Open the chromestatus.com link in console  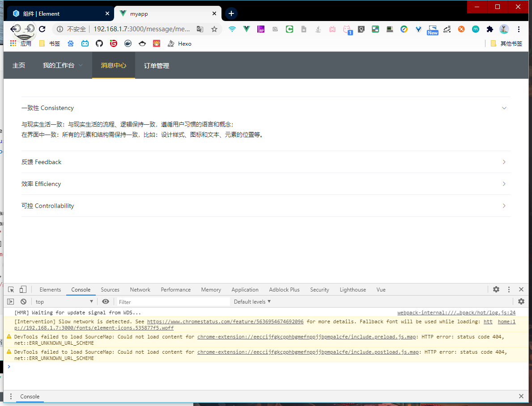225,321
